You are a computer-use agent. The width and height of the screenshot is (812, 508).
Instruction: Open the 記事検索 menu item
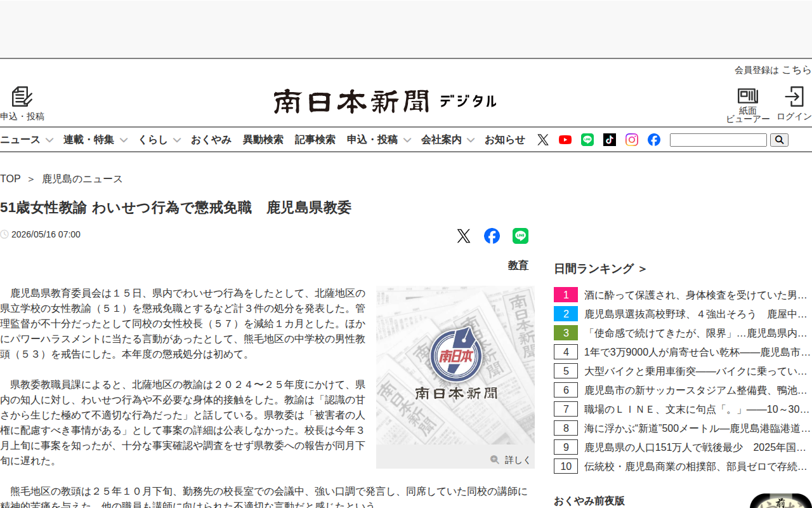pos(315,140)
